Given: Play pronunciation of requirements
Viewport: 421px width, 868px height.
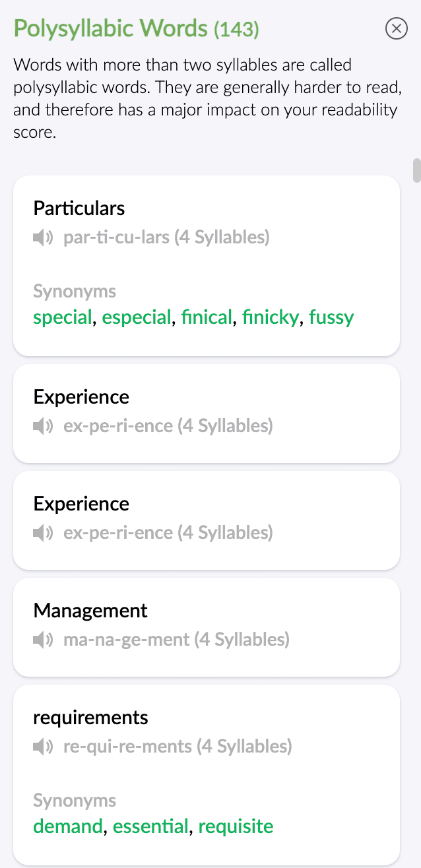Looking at the screenshot, I should [42, 747].
